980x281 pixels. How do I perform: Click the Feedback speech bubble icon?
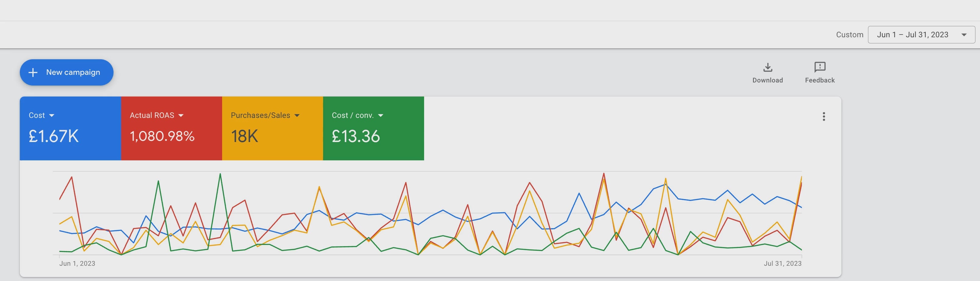pos(820,67)
